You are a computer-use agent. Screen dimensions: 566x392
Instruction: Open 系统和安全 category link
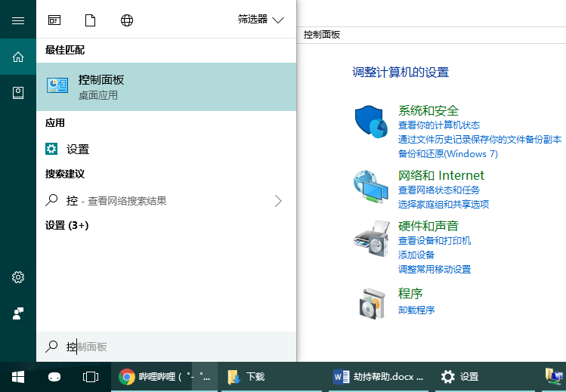(428, 111)
